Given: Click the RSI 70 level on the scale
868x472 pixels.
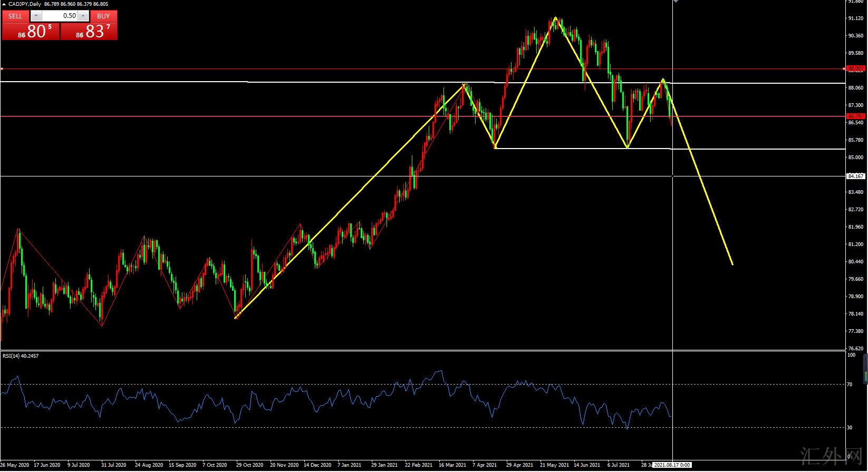Looking at the screenshot, I should (x=850, y=385).
